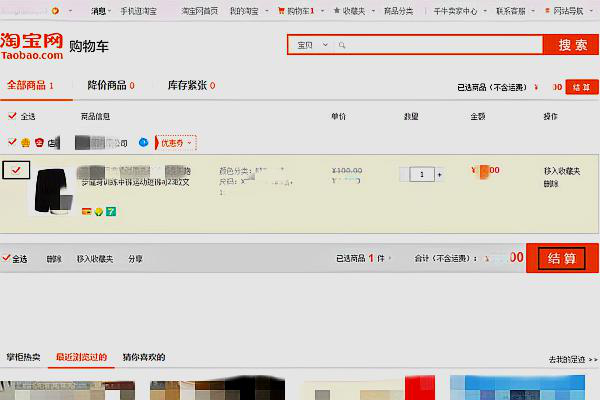Click the red shield badge in shop row
600x400 pixels.
[39, 143]
